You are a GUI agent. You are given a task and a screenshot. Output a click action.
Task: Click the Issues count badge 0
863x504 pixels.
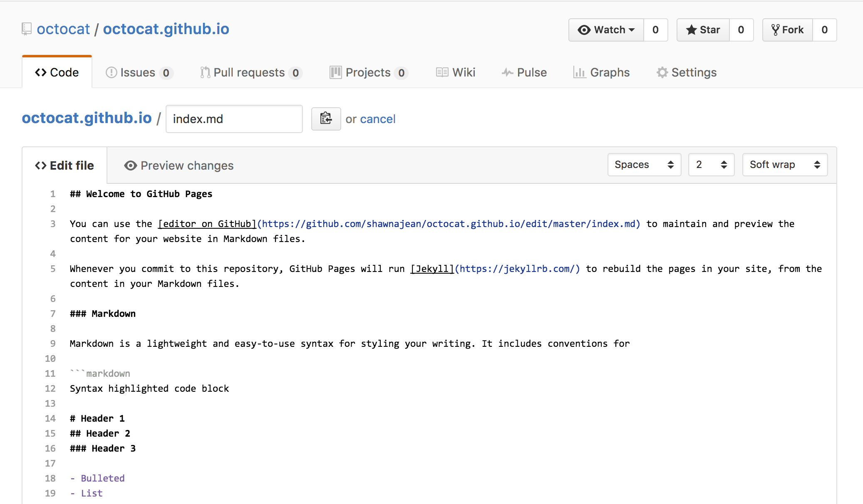[166, 73]
